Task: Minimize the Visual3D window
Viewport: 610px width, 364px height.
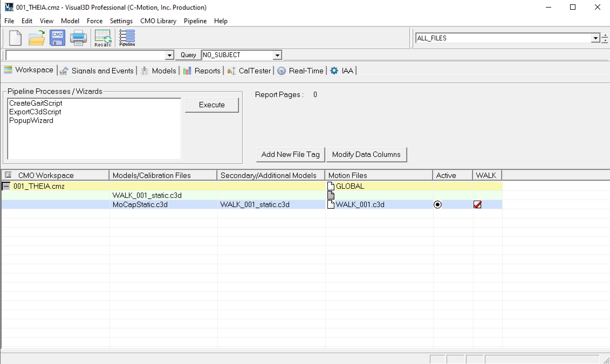Action: click(x=548, y=7)
